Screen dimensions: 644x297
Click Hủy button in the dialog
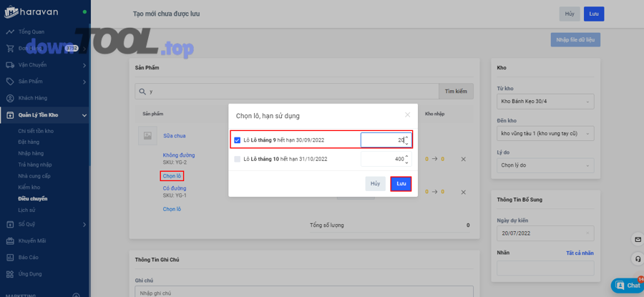coord(375,184)
